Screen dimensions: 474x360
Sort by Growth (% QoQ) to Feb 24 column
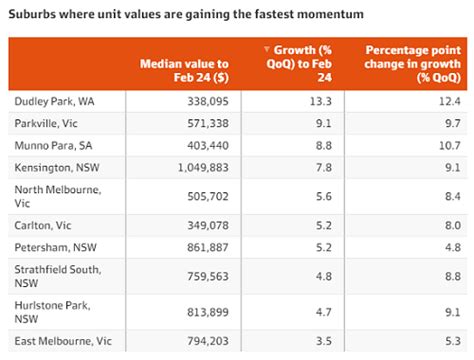pos(299,64)
